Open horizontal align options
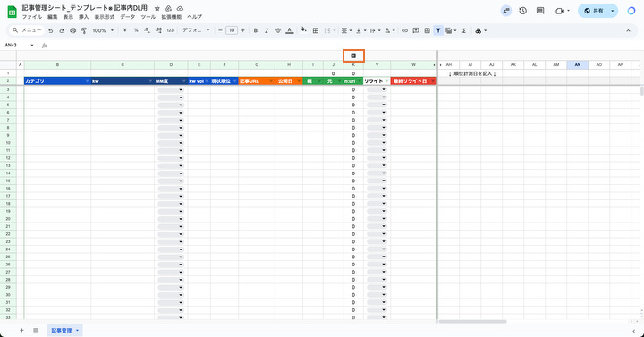Screen dimensions: 644x337 [x=346, y=30]
